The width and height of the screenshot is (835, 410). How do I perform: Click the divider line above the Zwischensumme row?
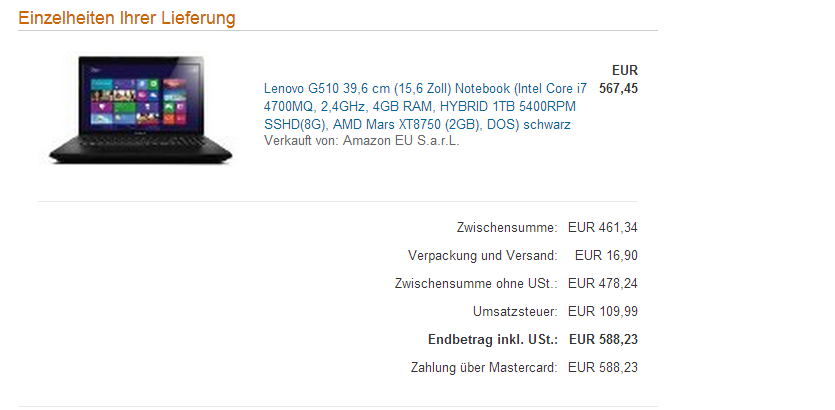point(338,201)
